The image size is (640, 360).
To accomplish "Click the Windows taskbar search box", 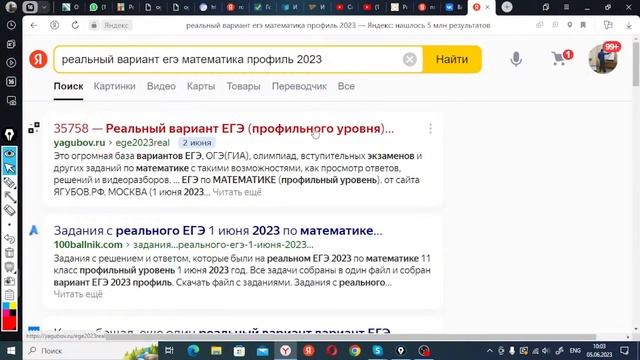I will 90,351.
